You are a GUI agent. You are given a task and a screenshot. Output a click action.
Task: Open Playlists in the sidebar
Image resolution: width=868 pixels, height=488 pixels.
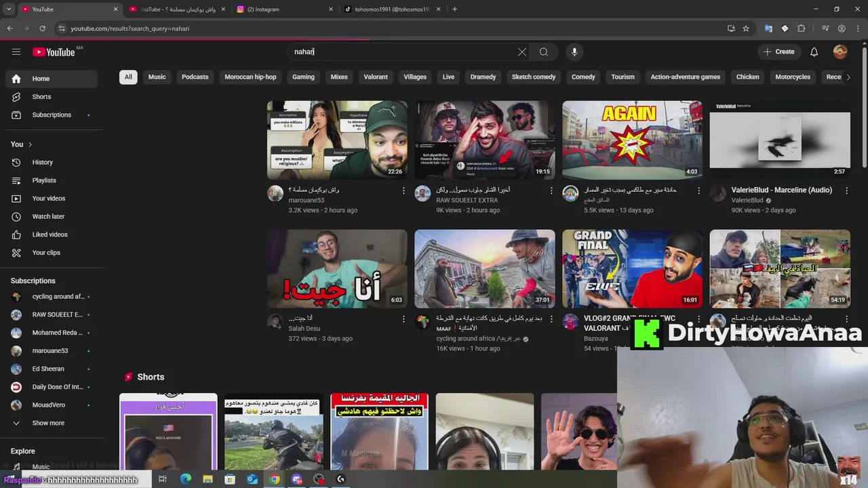point(52,180)
